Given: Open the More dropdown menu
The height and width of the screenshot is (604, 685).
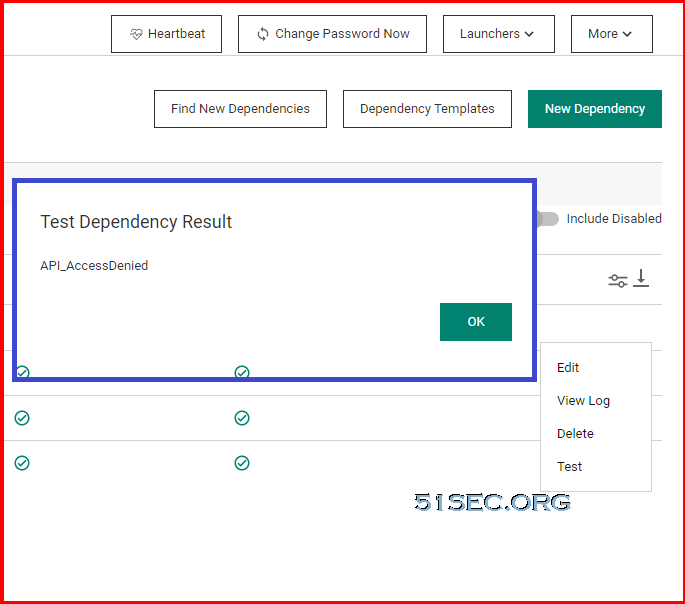Looking at the screenshot, I should pos(612,34).
